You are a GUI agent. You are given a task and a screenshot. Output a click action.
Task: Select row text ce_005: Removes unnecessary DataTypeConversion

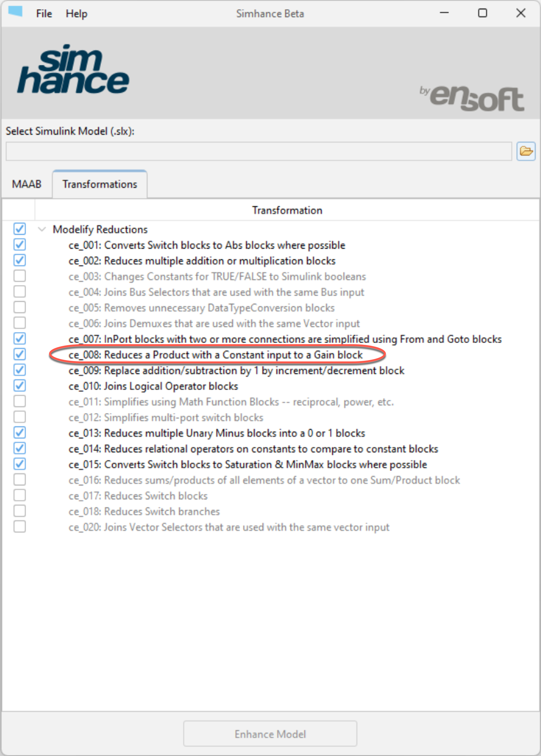click(202, 308)
